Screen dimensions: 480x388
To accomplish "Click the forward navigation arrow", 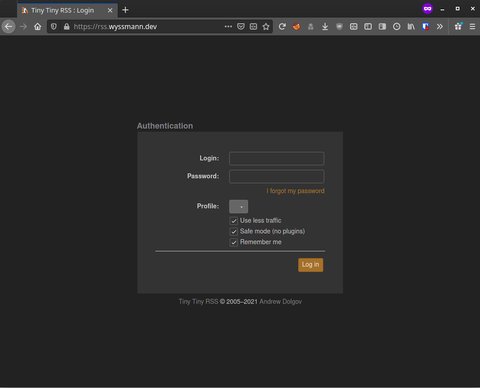I will click(x=23, y=26).
